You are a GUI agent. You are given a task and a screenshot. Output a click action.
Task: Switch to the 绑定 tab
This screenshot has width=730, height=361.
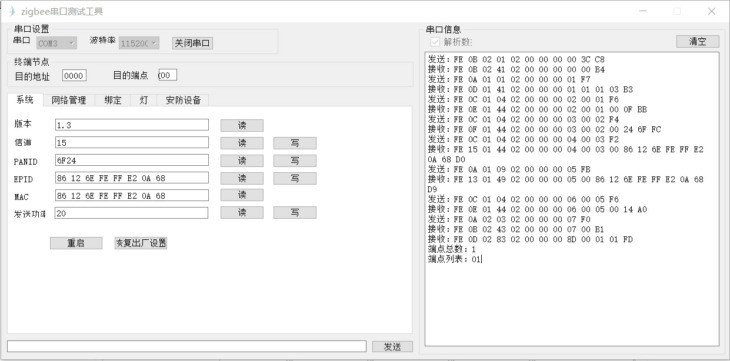(113, 100)
